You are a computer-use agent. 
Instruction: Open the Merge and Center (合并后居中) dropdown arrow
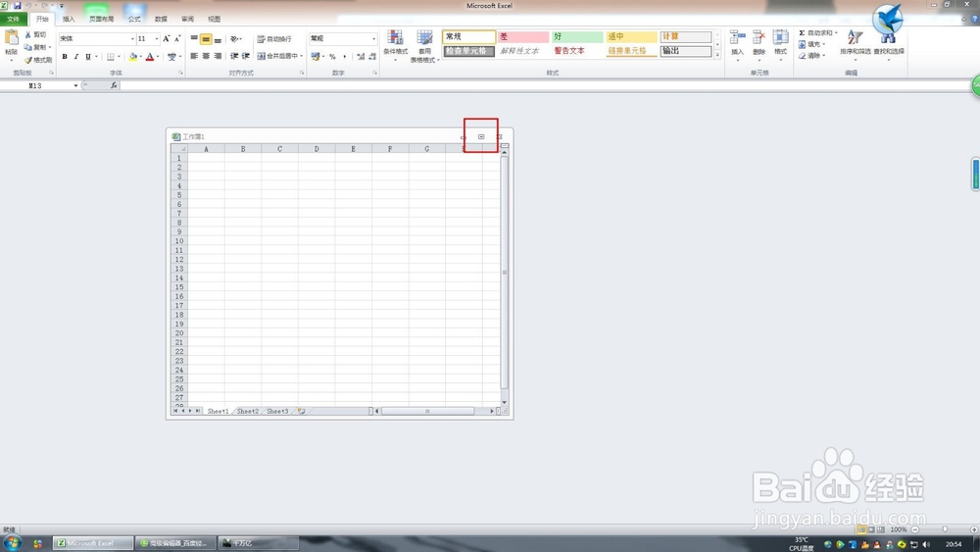pos(301,56)
